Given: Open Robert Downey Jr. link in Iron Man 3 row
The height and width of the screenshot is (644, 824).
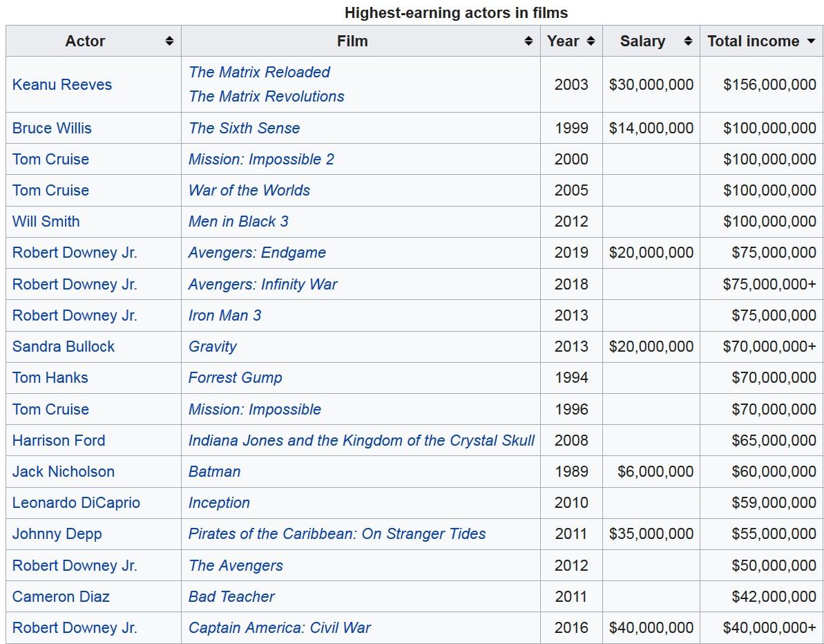Looking at the screenshot, I should tap(75, 315).
